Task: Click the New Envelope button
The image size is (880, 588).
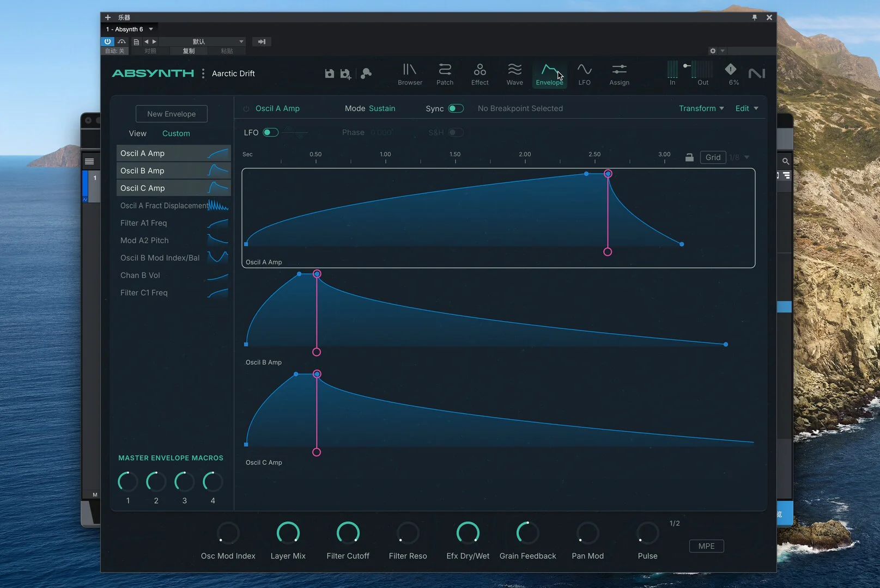Action: [x=171, y=114]
